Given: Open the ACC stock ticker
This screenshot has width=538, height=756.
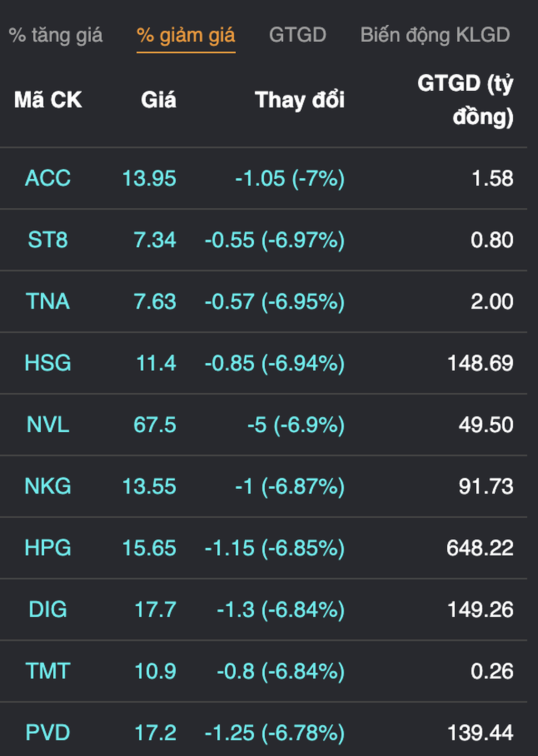Looking at the screenshot, I should 48,178.
